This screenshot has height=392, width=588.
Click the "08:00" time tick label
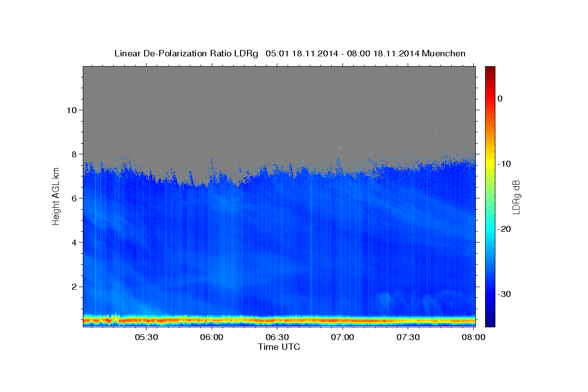(x=473, y=337)
